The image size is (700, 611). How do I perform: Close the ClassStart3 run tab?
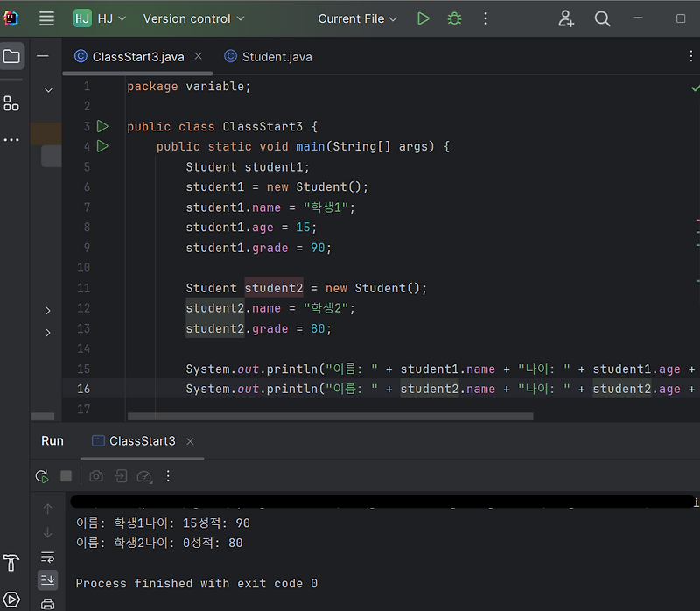(x=190, y=441)
